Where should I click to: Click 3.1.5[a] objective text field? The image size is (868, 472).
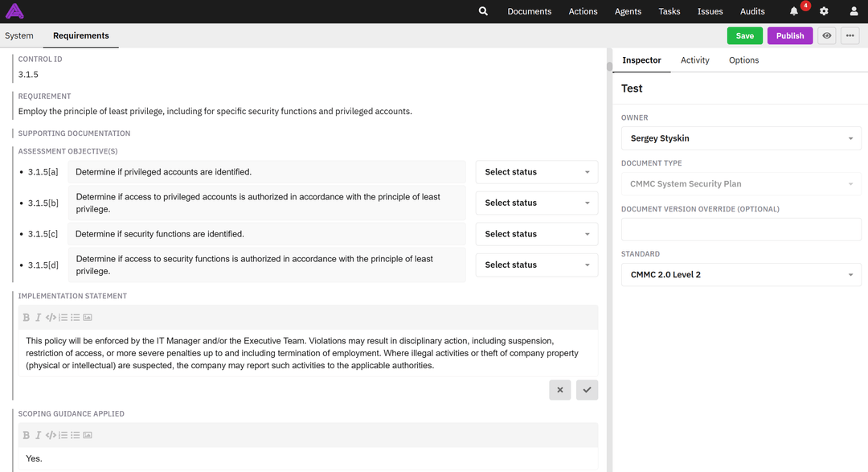266,172
